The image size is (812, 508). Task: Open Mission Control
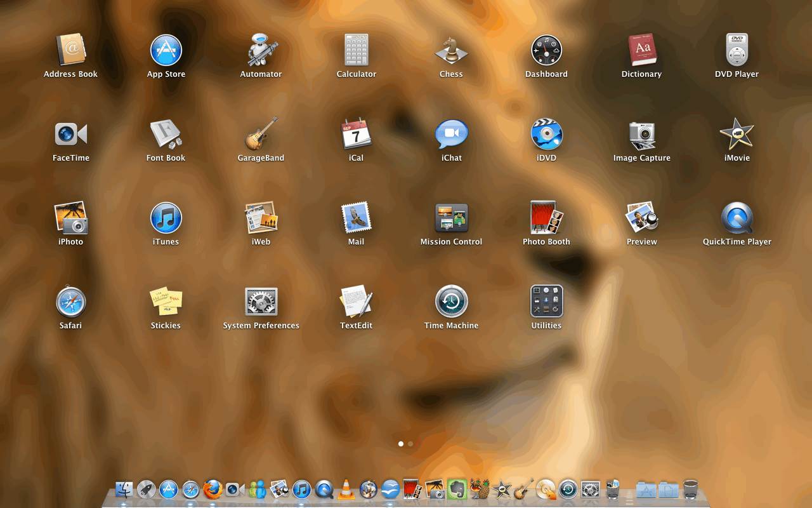451,218
